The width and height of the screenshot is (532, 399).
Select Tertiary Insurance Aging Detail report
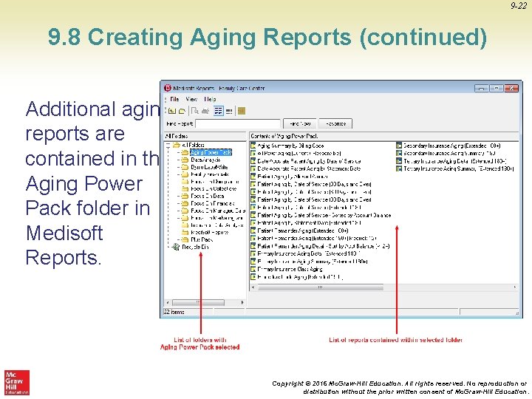[x=454, y=161]
